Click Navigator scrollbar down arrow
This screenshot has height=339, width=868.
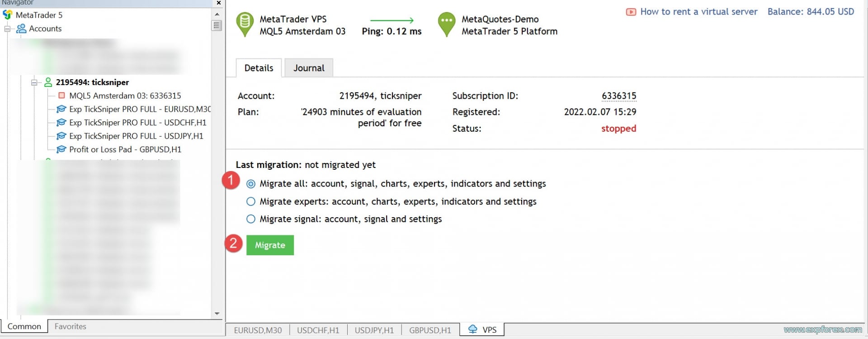coord(217,314)
